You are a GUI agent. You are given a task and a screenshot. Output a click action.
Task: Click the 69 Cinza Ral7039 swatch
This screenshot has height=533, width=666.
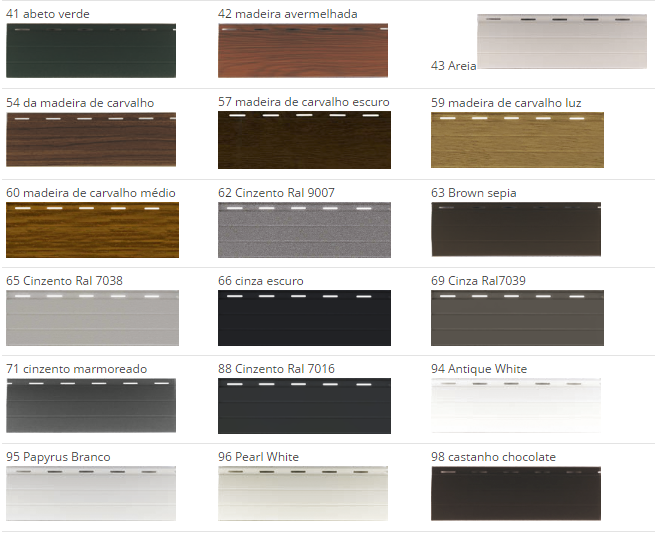pyautogui.click(x=517, y=318)
